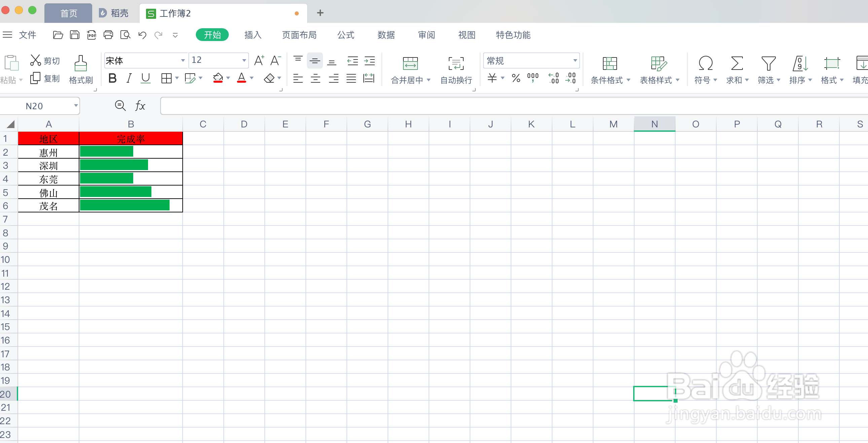This screenshot has height=443, width=868.
Task: Export to PDF icon
Action: tap(91, 35)
